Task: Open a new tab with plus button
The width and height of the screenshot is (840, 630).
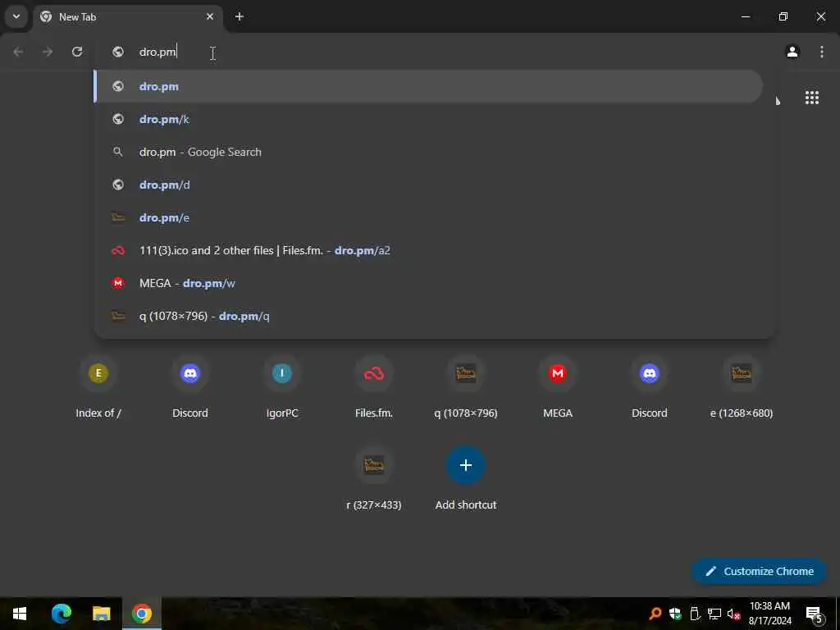Action: coord(240,16)
